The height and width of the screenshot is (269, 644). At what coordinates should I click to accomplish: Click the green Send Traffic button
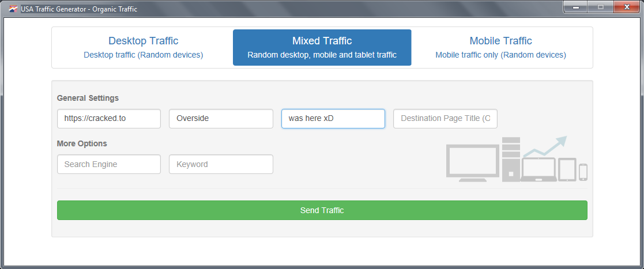322,210
